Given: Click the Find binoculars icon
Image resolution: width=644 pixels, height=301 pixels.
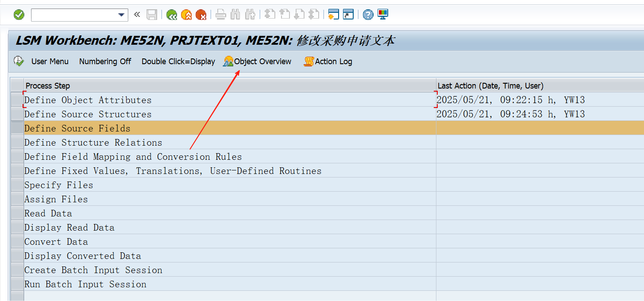Looking at the screenshot, I should pyautogui.click(x=235, y=15).
